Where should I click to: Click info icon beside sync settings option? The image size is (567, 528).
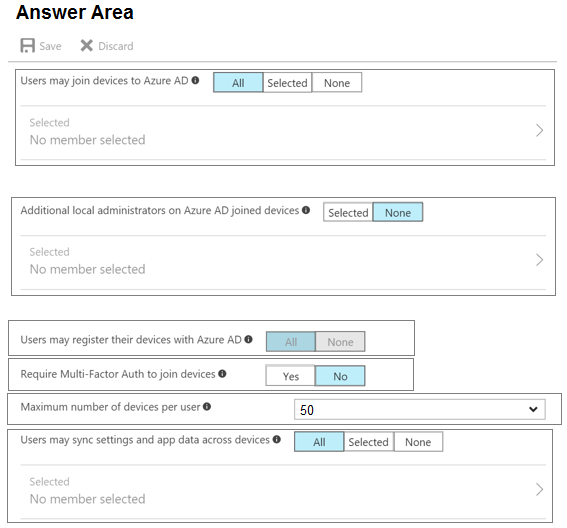[277, 439]
